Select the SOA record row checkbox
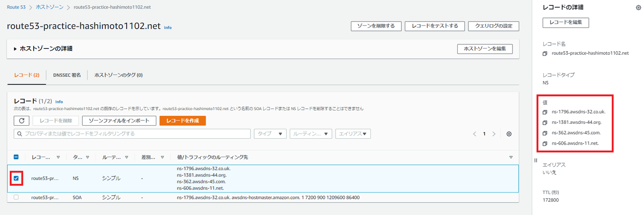 [16, 197]
